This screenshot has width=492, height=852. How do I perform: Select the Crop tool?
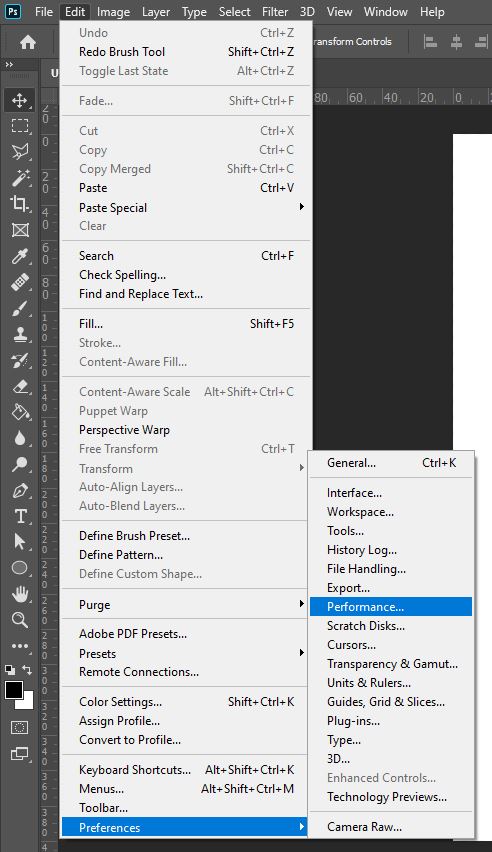(20, 203)
